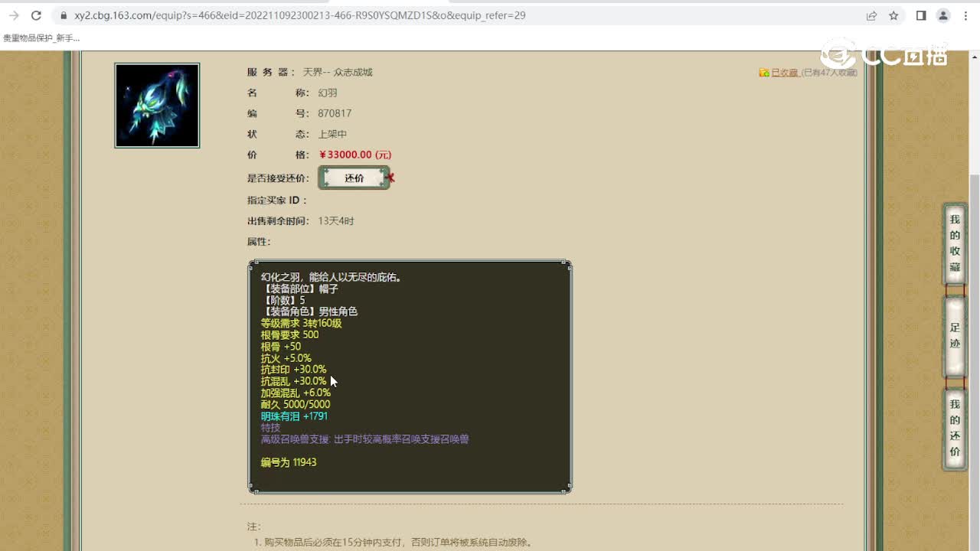
Task: Select the item number 870817
Action: click(x=335, y=113)
